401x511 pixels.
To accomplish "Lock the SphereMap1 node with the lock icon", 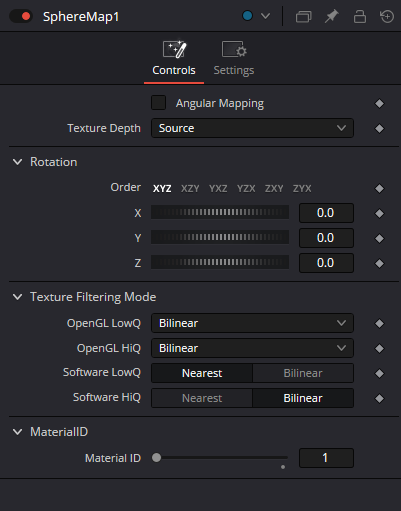I will (x=360, y=16).
